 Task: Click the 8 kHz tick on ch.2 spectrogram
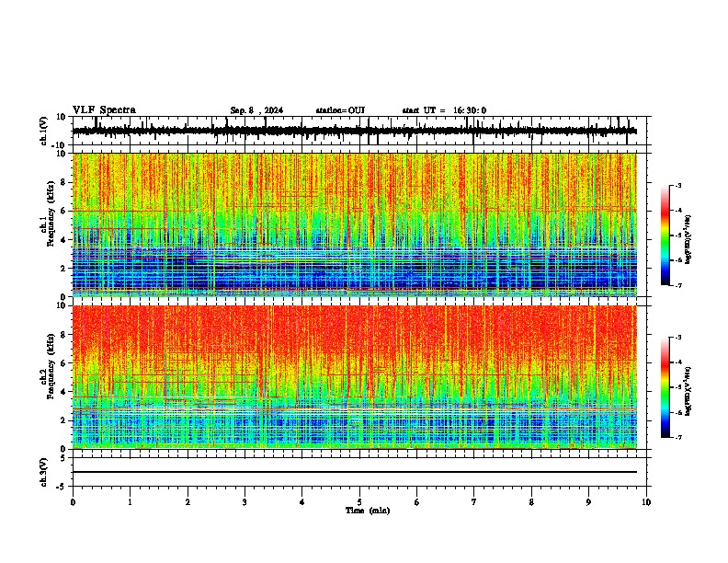click(x=64, y=335)
